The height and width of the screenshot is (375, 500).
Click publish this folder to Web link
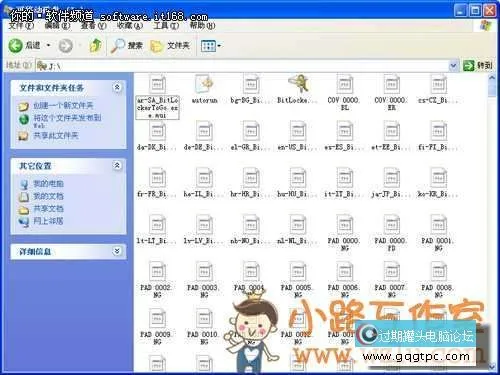click(67, 121)
